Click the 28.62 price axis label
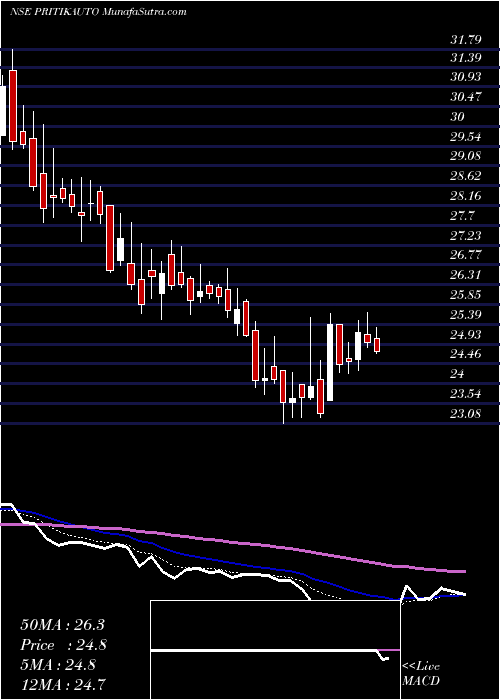The image size is (500, 700). pyautogui.click(x=466, y=175)
